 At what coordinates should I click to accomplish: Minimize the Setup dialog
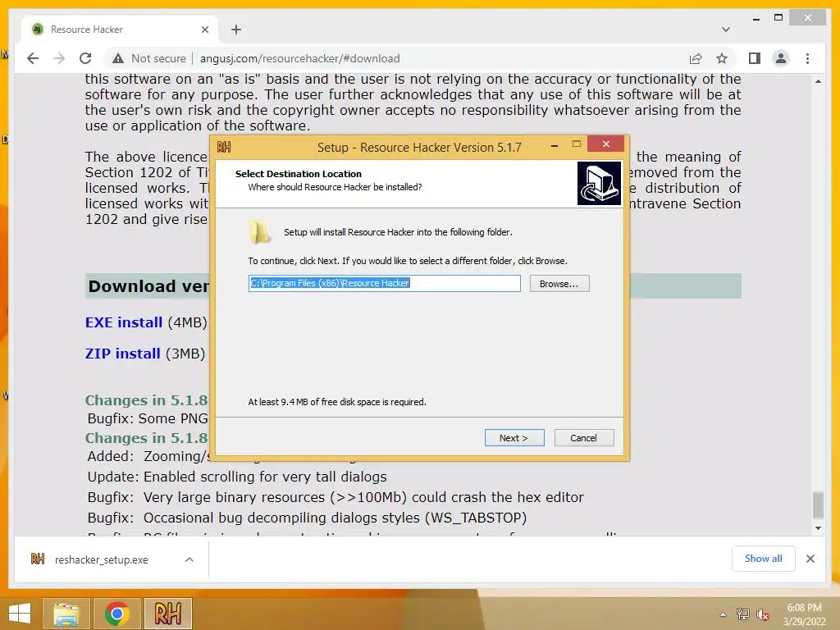[555, 145]
